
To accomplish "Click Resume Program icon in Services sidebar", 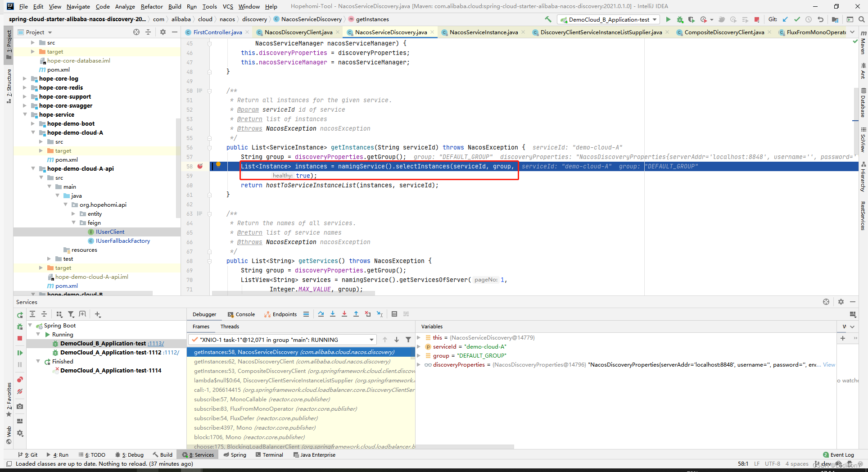I will click(20, 353).
